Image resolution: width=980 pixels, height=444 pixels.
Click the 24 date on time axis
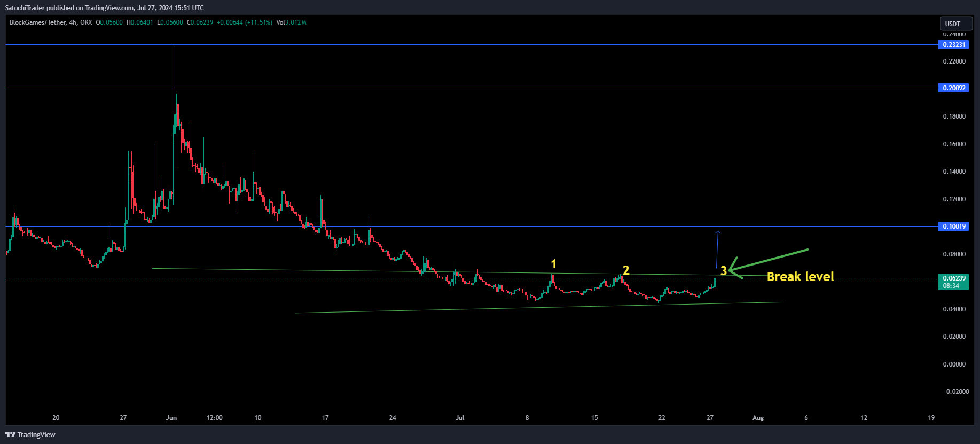[393, 418]
